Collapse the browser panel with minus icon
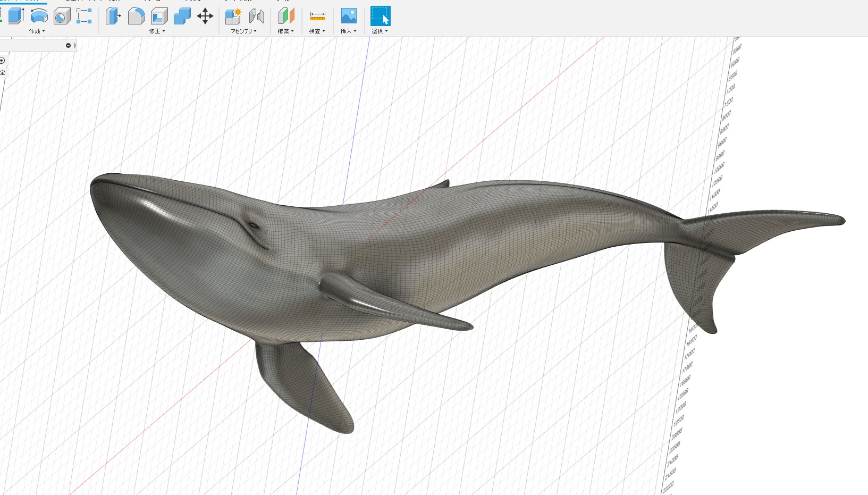Viewport: 868px width, 495px height. (68, 46)
